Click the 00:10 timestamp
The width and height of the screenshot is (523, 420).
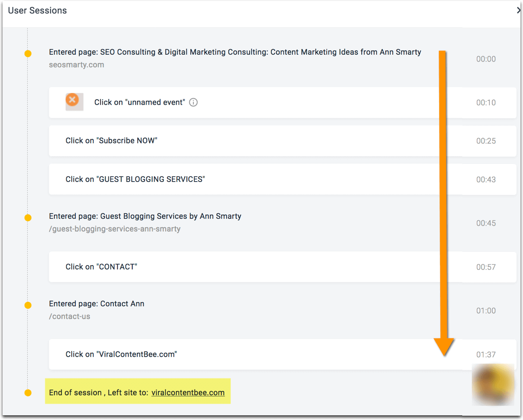point(486,103)
